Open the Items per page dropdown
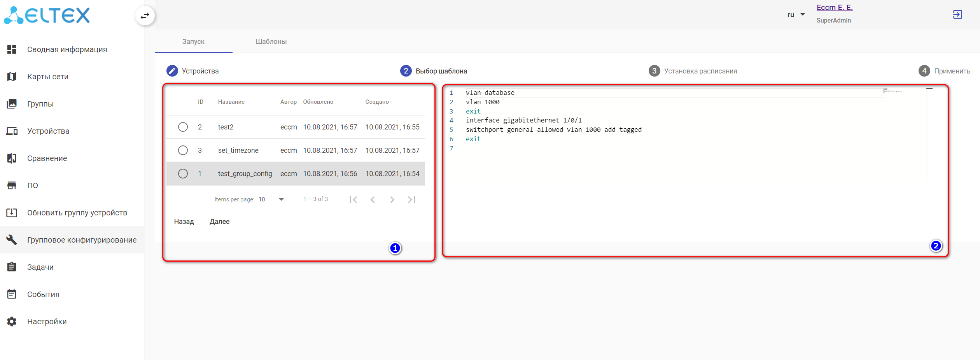The height and width of the screenshot is (360, 980). coord(272,199)
